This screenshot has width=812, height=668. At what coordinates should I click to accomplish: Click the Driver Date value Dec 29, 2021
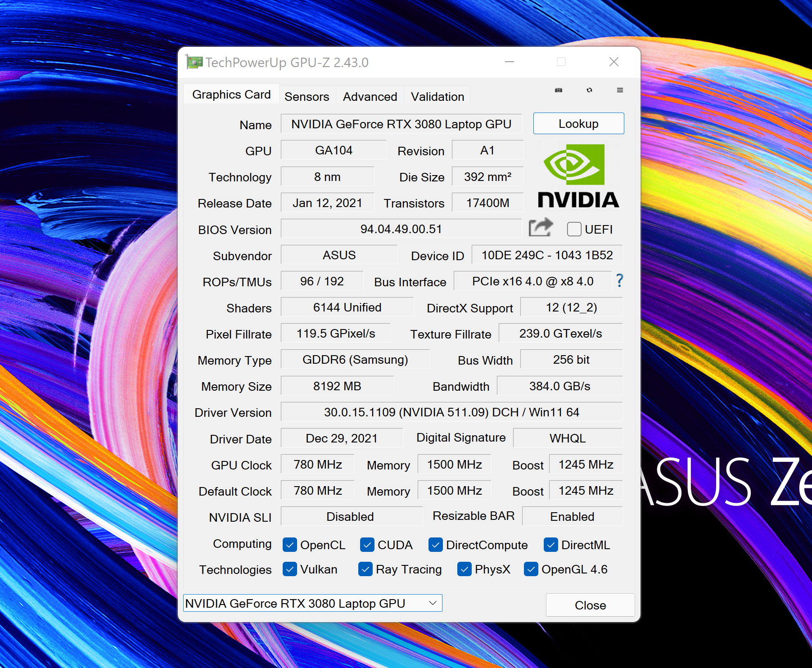point(342,438)
